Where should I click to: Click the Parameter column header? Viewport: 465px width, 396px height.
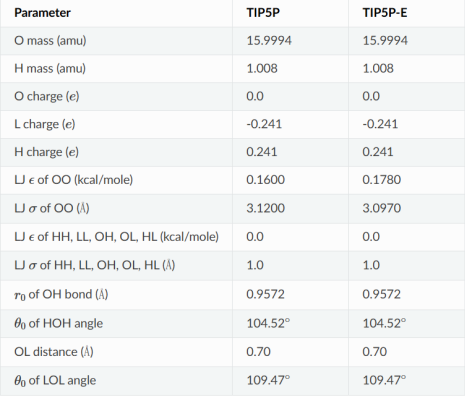(42, 13)
